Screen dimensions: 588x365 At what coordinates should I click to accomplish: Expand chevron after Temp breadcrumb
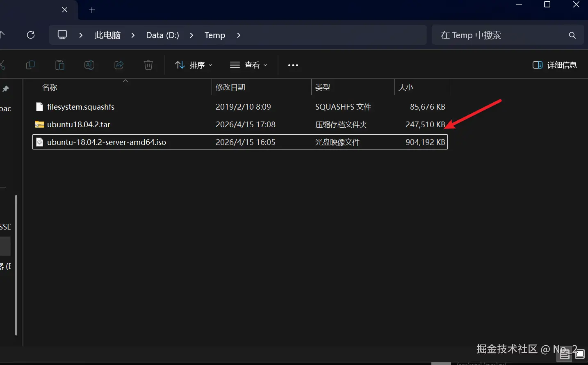(239, 35)
